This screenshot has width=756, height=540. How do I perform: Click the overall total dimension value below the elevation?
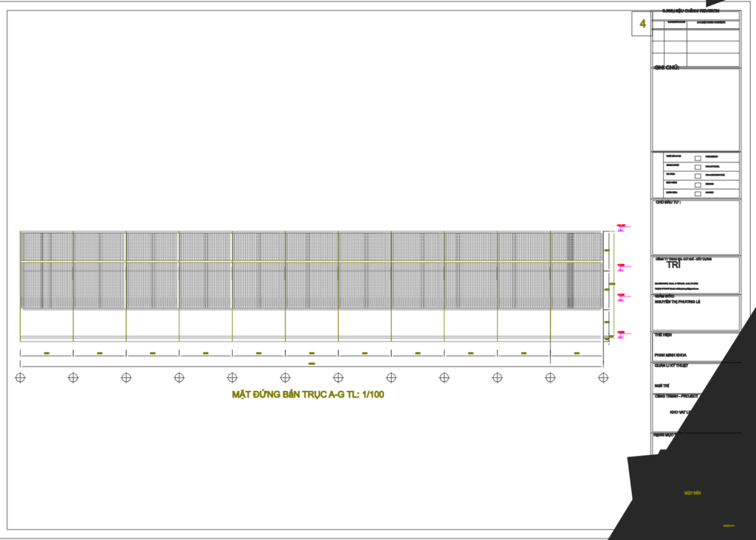(x=312, y=364)
